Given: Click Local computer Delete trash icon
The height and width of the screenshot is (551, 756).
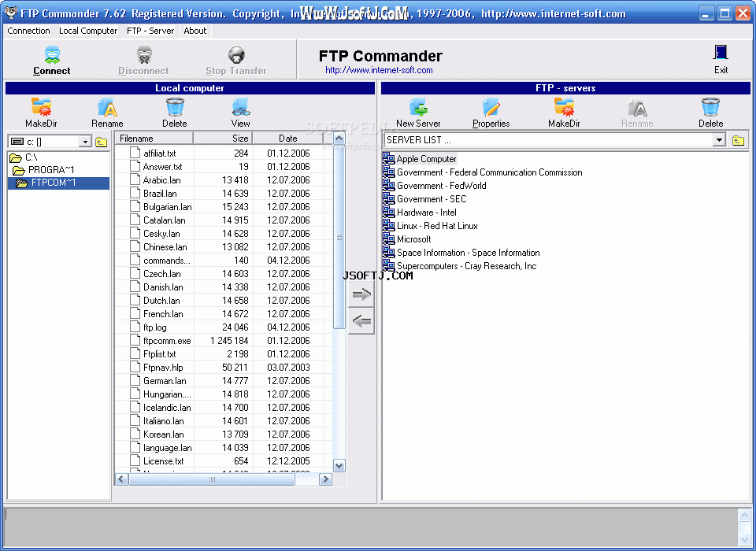Looking at the screenshot, I should [x=175, y=107].
